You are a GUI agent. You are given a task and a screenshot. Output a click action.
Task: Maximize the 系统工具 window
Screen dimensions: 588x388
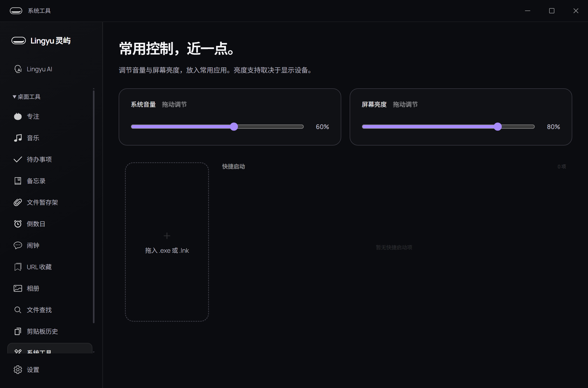click(552, 11)
